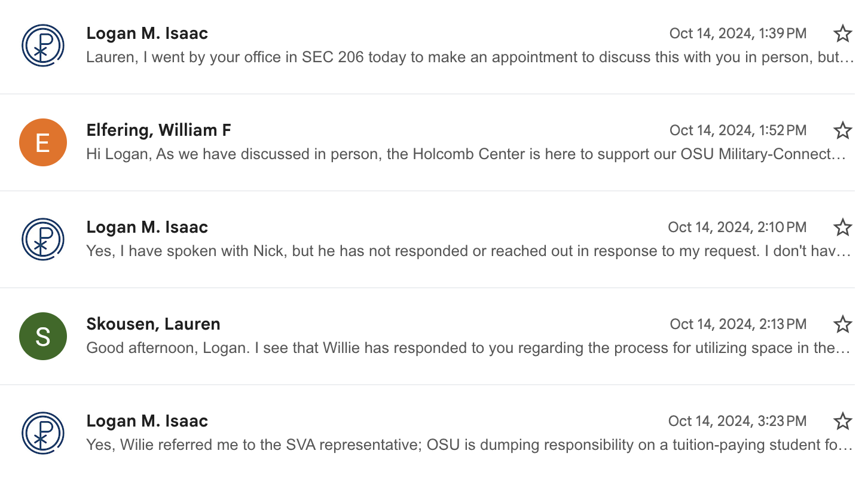The image size is (868, 481).
Task: Click the Oct 14, 2024, 1:52 PM timestamp
Action: [738, 130]
